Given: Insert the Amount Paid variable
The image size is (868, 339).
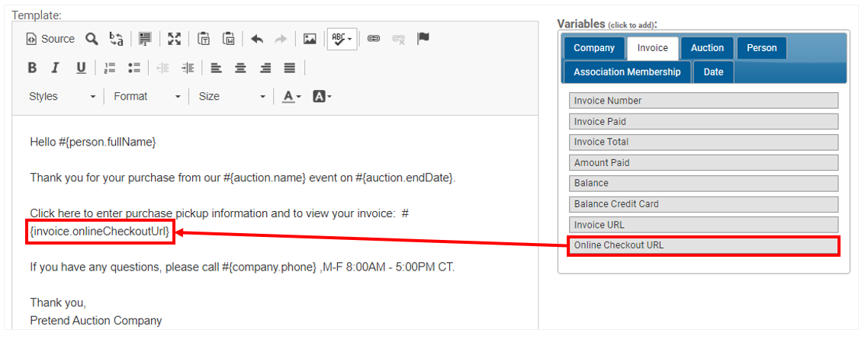Looking at the screenshot, I should pyautogui.click(x=703, y=162).
